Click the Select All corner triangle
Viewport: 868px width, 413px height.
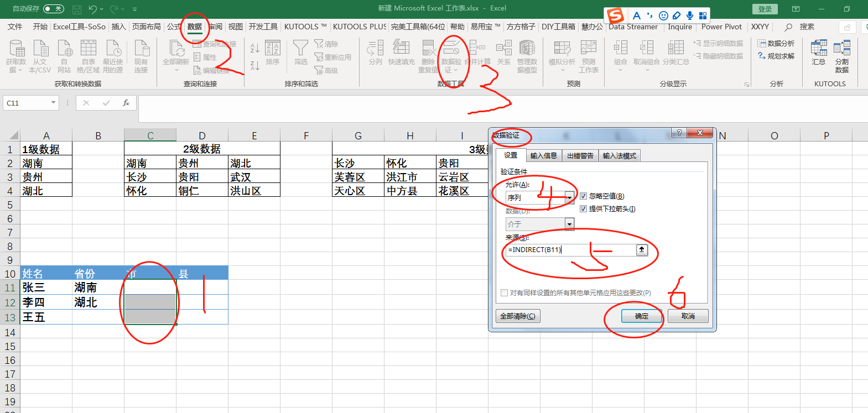click(x=14, y=135)
